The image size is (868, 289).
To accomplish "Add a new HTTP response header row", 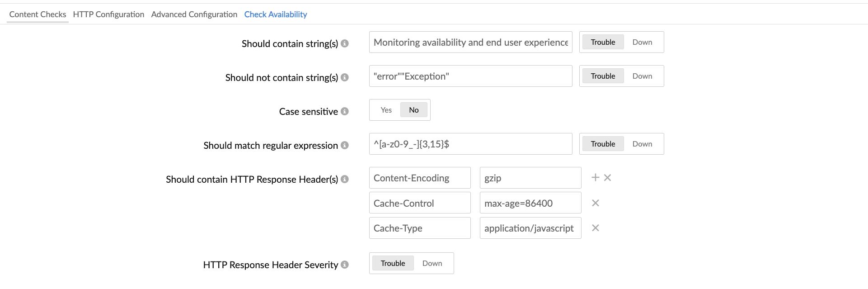I will coord(595,178).
